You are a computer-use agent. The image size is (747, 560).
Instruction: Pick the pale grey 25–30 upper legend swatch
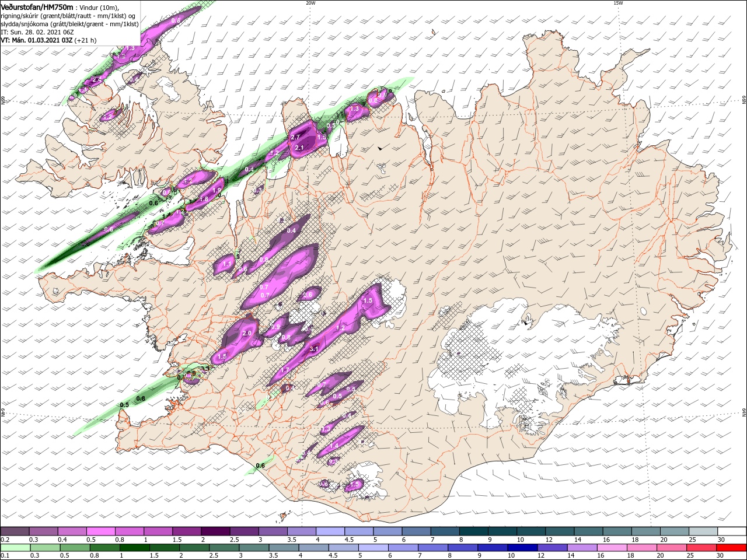704,531
